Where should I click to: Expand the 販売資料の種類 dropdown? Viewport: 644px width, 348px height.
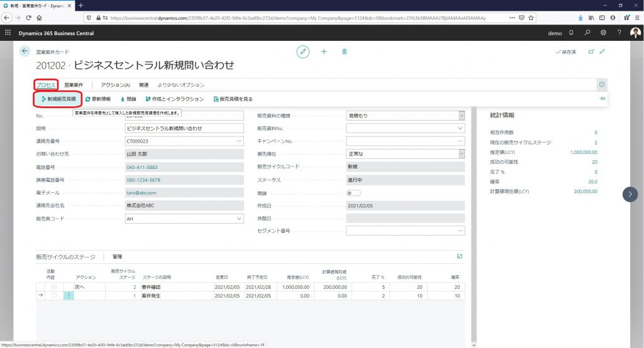point(462,115)
